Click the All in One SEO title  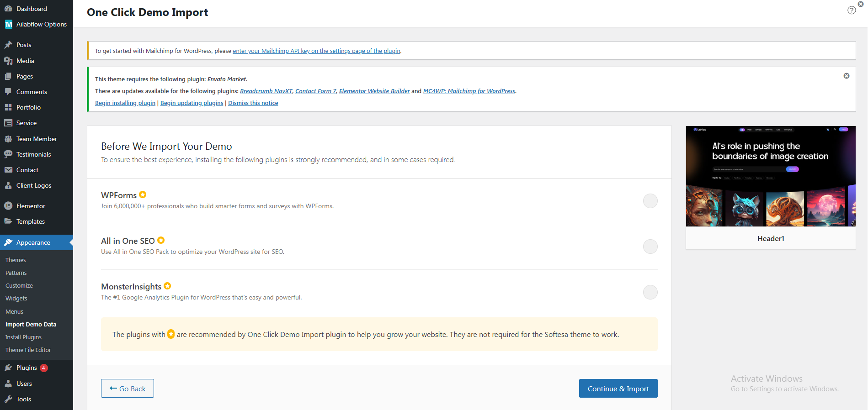(128, 241)
